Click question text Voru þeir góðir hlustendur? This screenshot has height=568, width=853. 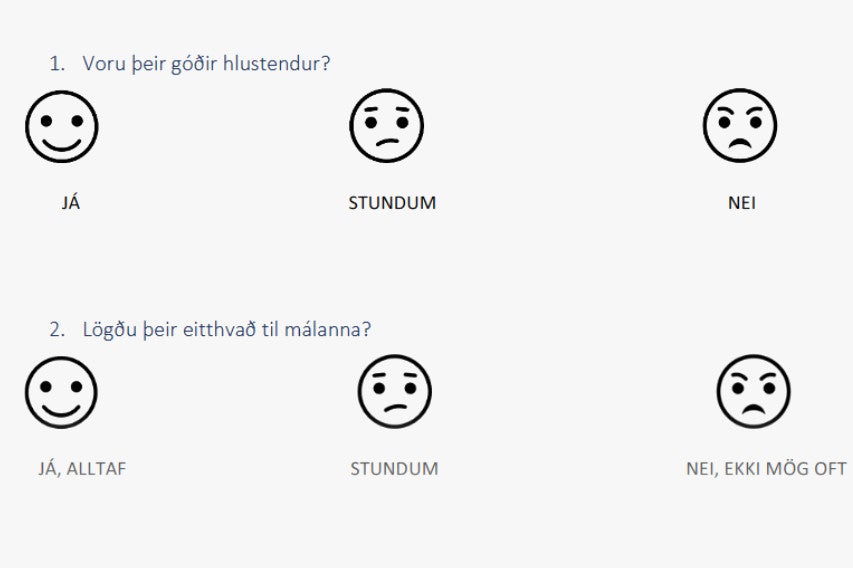pyautogui.click(x=206, y=64)
